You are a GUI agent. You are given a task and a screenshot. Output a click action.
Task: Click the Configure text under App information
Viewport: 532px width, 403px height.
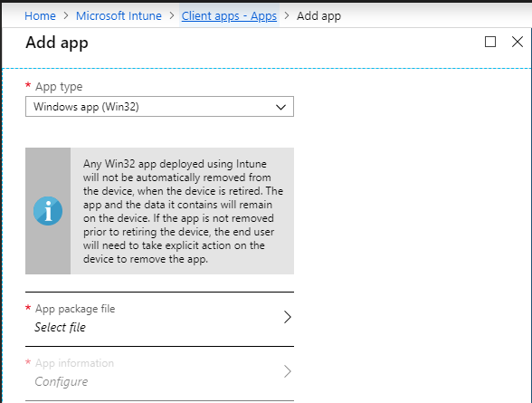(x=62, y=381)
